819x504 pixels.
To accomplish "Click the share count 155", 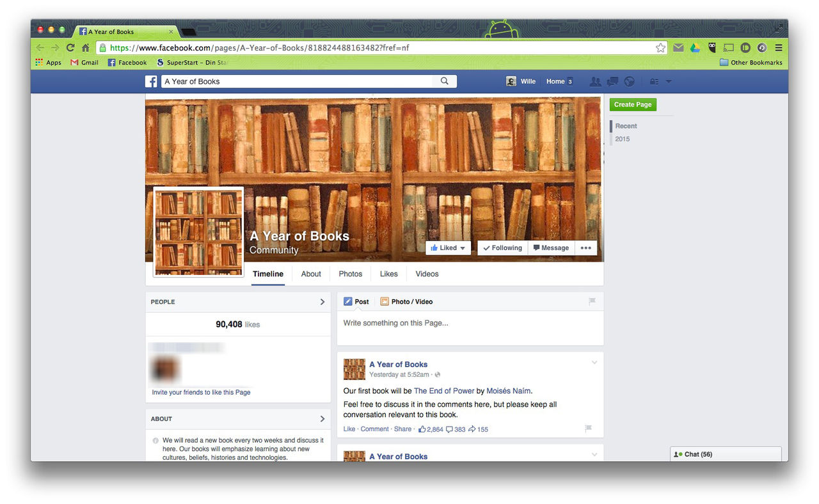I will (478, 429).
